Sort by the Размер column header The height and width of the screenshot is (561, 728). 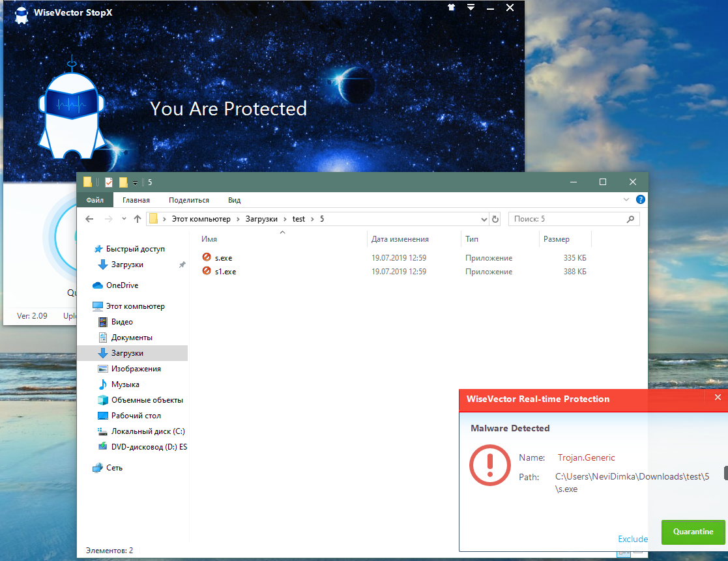pos(556,239)
